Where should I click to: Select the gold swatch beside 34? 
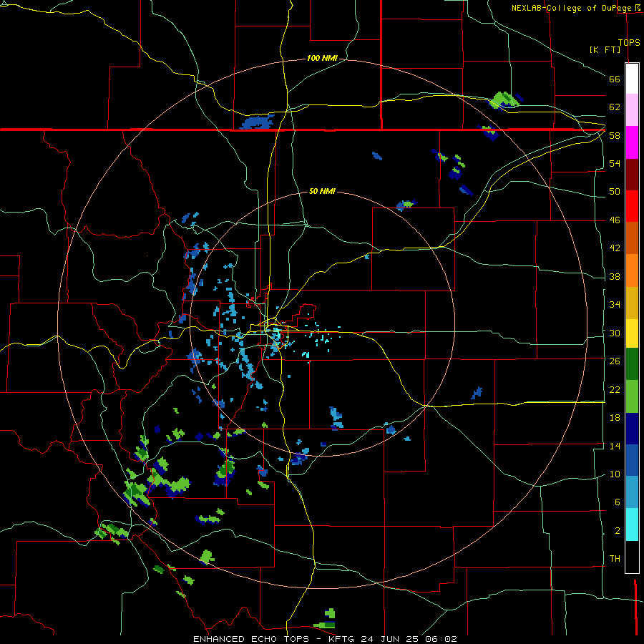pos(632,303)
